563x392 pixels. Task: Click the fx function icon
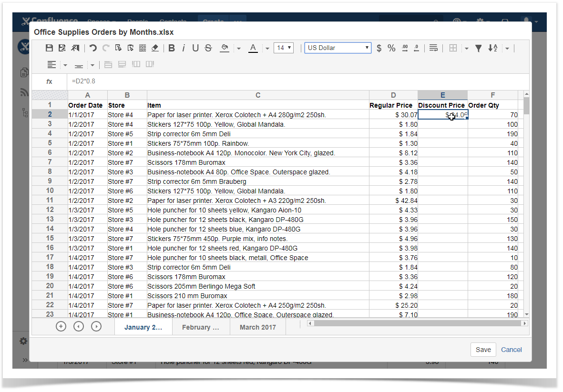tap(49, 82)
